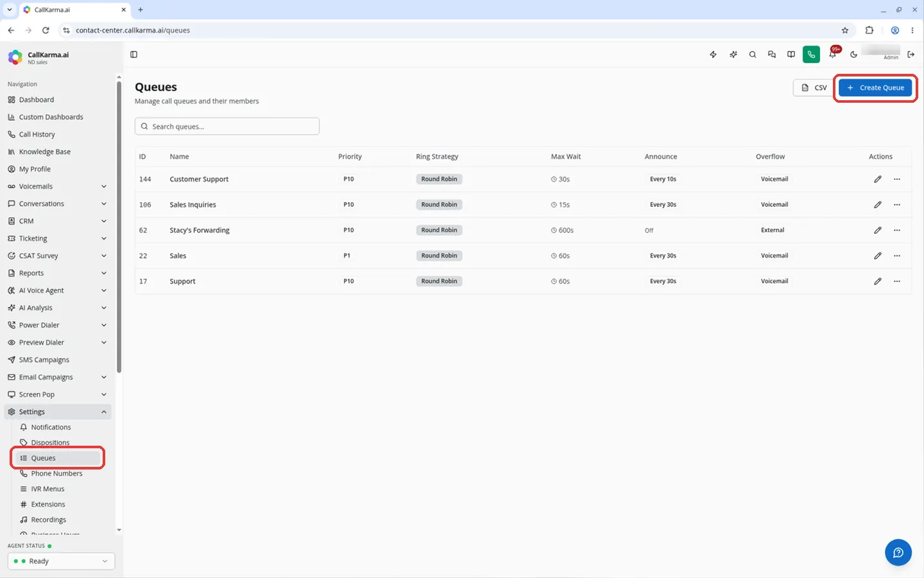
Task: Open Knowledge Base from sidebar
Action: coord(58,152)
